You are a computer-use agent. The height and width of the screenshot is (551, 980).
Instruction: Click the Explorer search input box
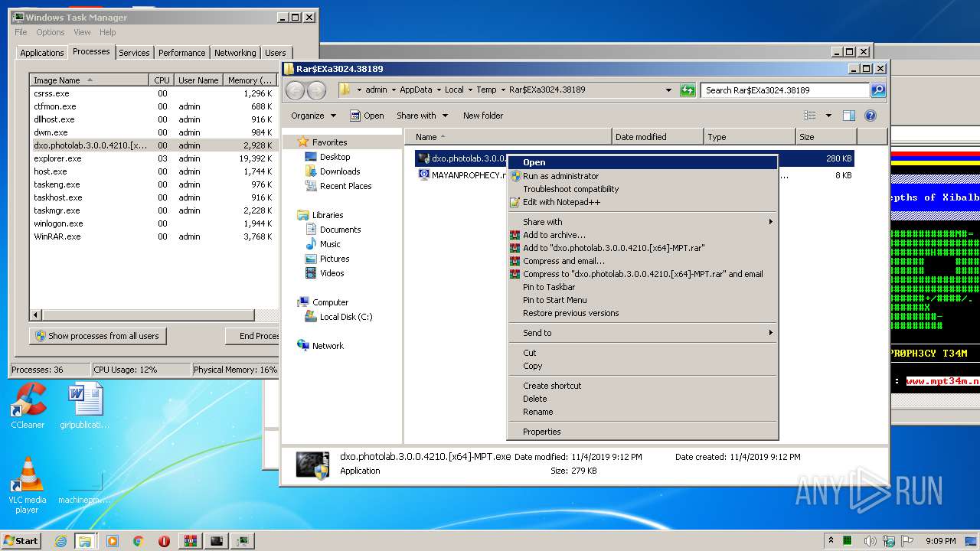click(785, 90)
